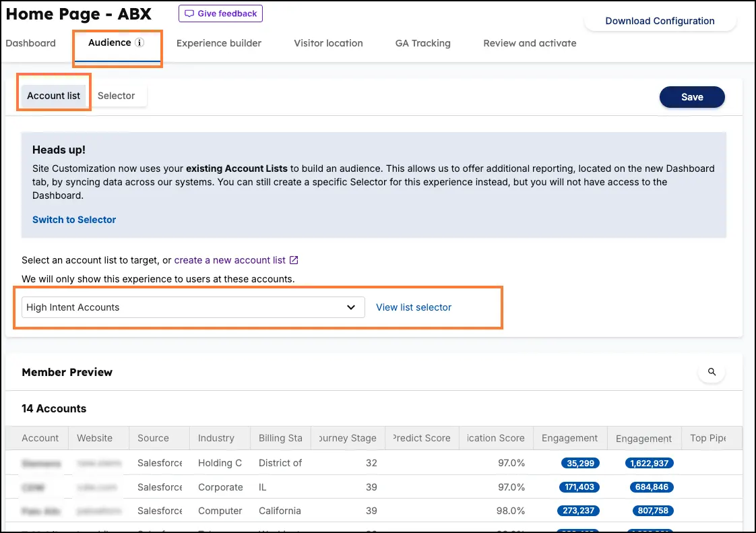This screenshot has width=756, height=533.
Task: Click the external link icon after create a new account list
Action: pos(292,260)
